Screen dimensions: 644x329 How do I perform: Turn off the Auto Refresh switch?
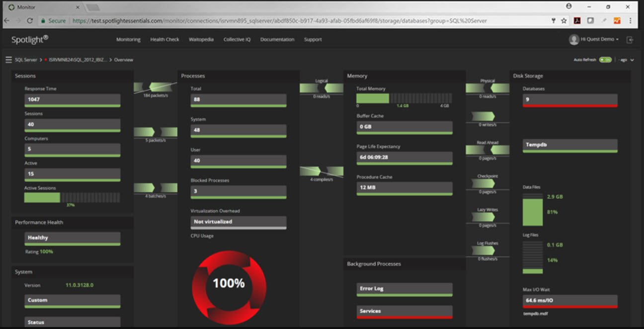pos(605,60)
